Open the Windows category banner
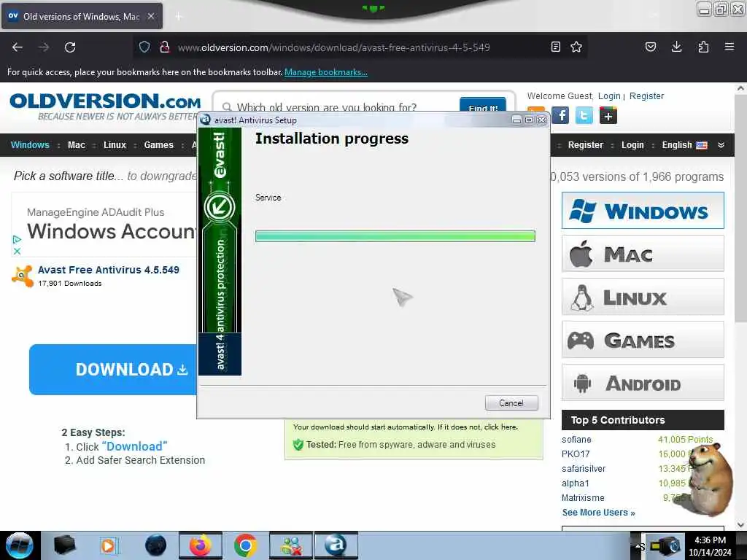Image resolution: width=747 pixels, height=560 pixels. [643, 211]
